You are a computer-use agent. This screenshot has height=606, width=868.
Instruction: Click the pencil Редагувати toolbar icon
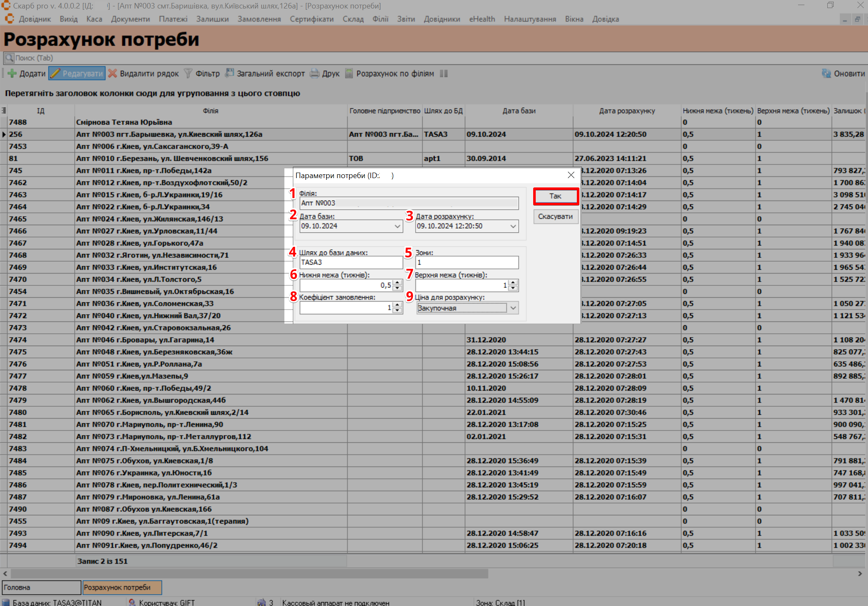pyautogui.click(x=56, y=73)
